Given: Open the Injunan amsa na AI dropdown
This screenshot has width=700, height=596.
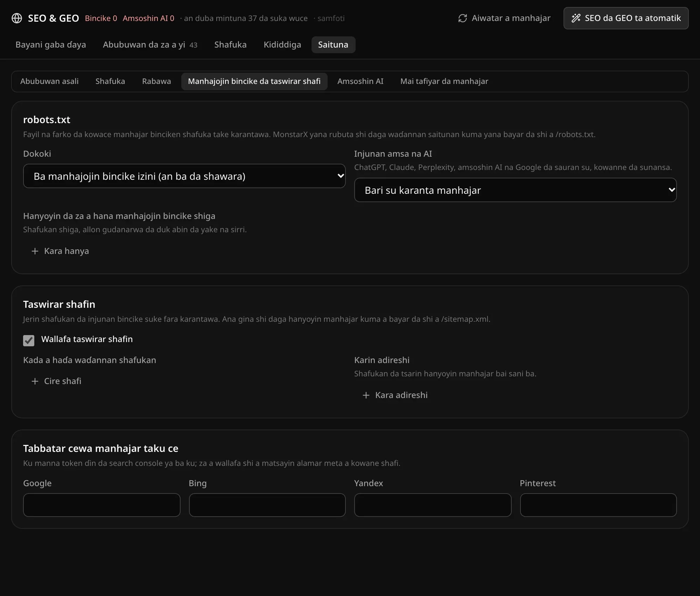Looking at the screenshot, I should pyautogui.click(x=515, y=190).
